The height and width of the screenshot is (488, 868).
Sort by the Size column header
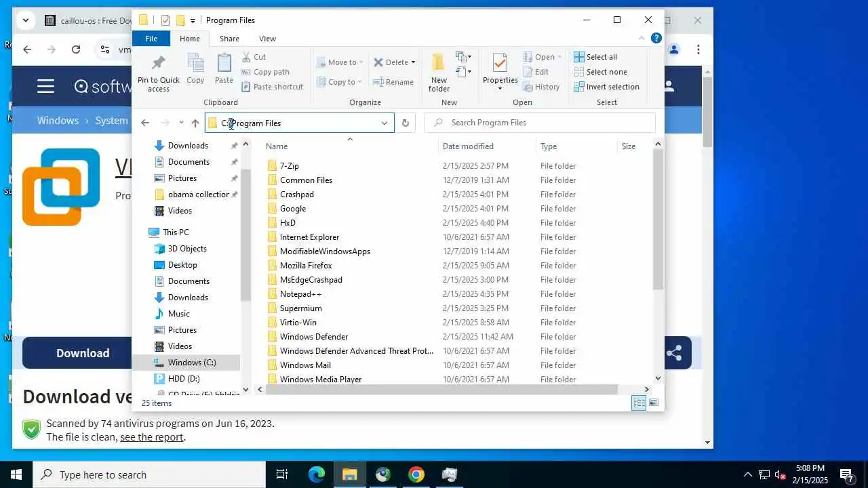click(629, 146)
